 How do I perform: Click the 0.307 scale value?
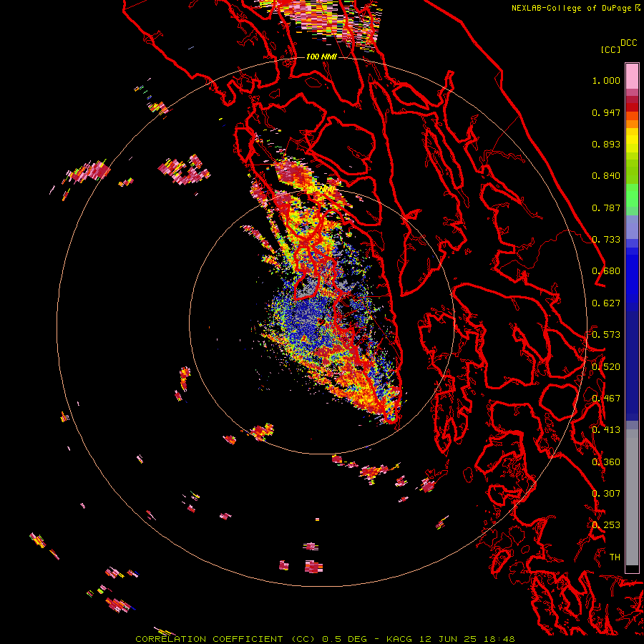[x=606, y=494]
